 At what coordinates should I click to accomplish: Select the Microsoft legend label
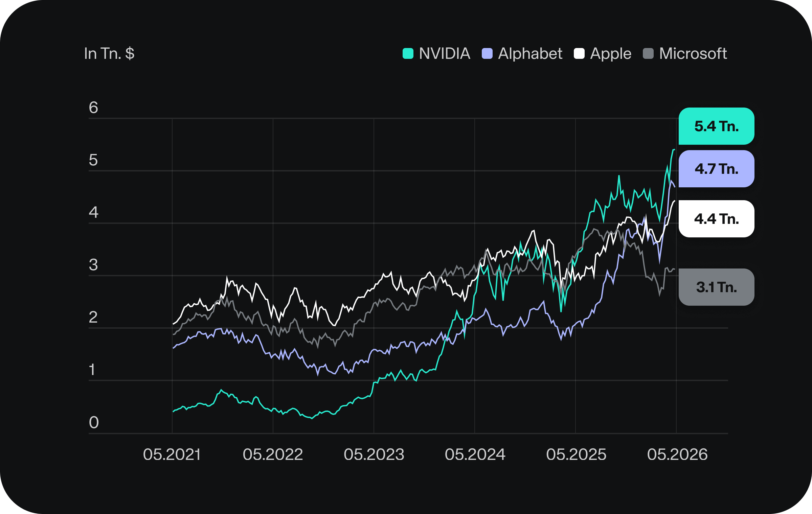click(693, 53)
